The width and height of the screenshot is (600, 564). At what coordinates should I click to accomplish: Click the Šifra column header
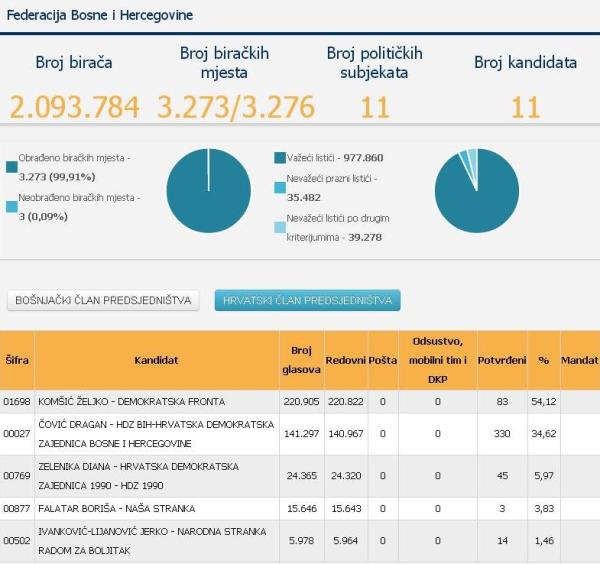point(17,359)
